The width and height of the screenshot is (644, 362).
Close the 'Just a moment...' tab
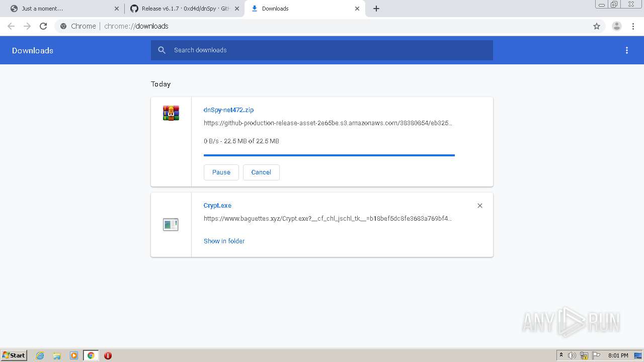(x=117, y=9)
